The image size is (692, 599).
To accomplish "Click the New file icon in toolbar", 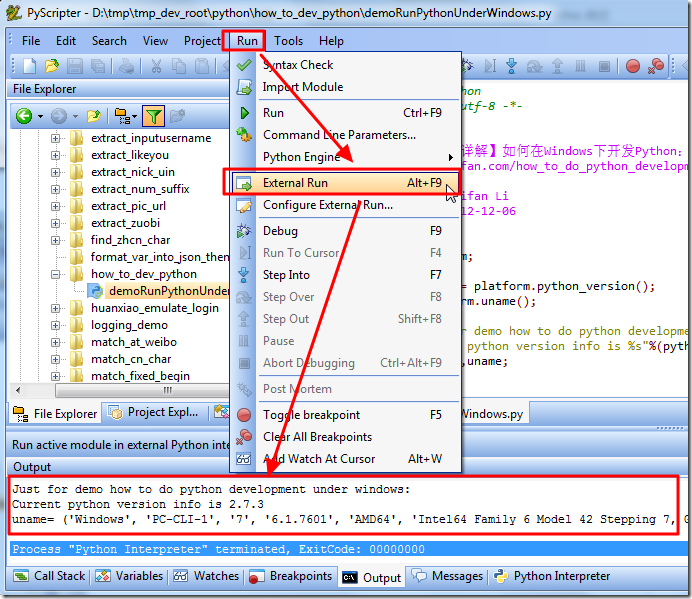I will [29, 67].
